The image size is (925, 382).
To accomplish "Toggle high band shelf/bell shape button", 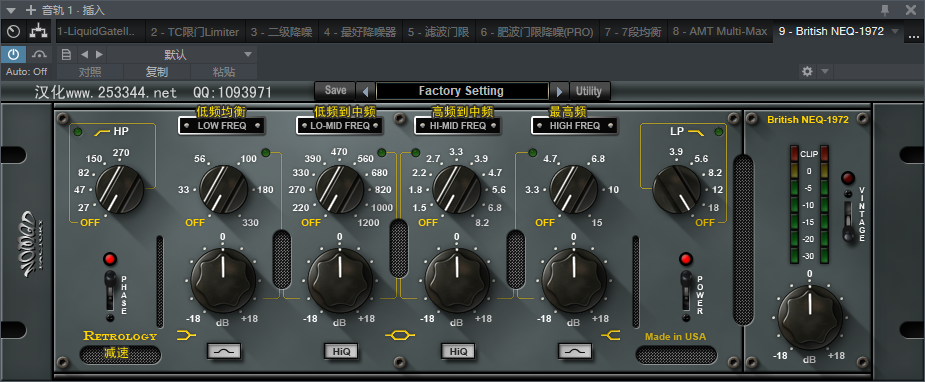I will click(575, 351).
